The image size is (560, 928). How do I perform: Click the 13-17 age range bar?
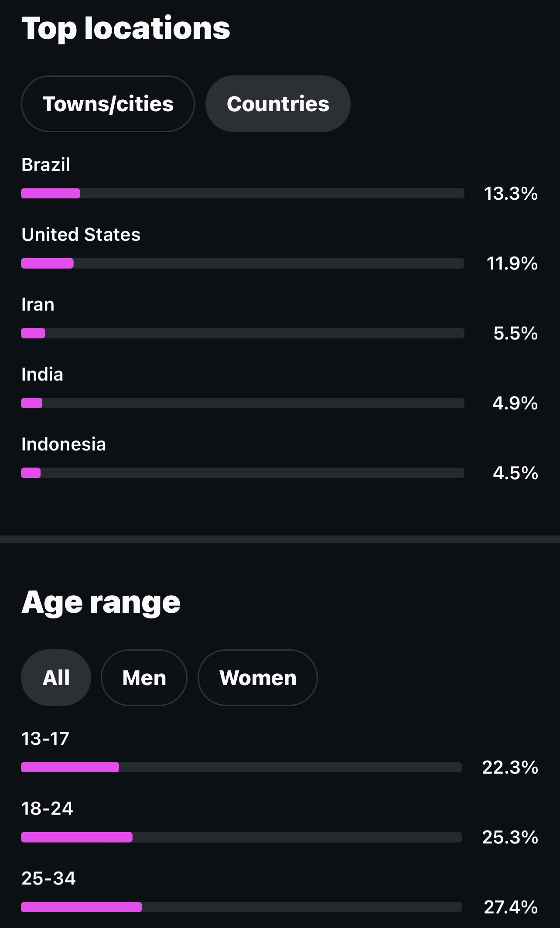[241, 767]
